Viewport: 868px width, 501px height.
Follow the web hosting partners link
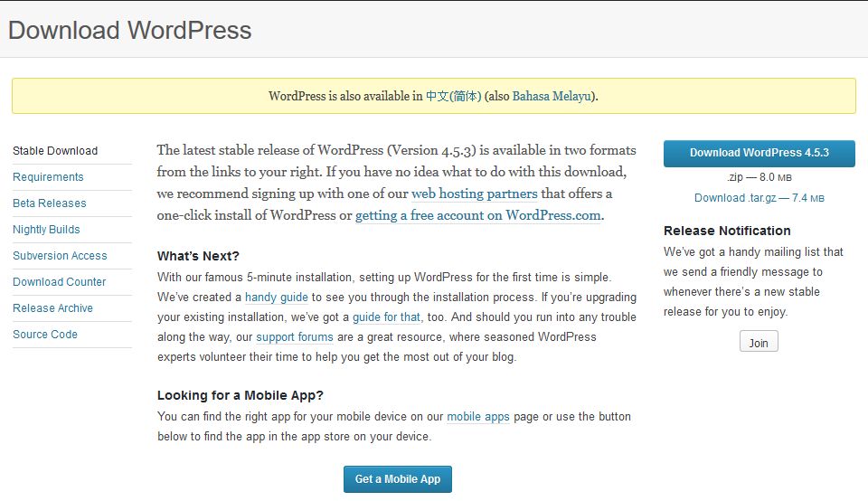click(475, 194)
